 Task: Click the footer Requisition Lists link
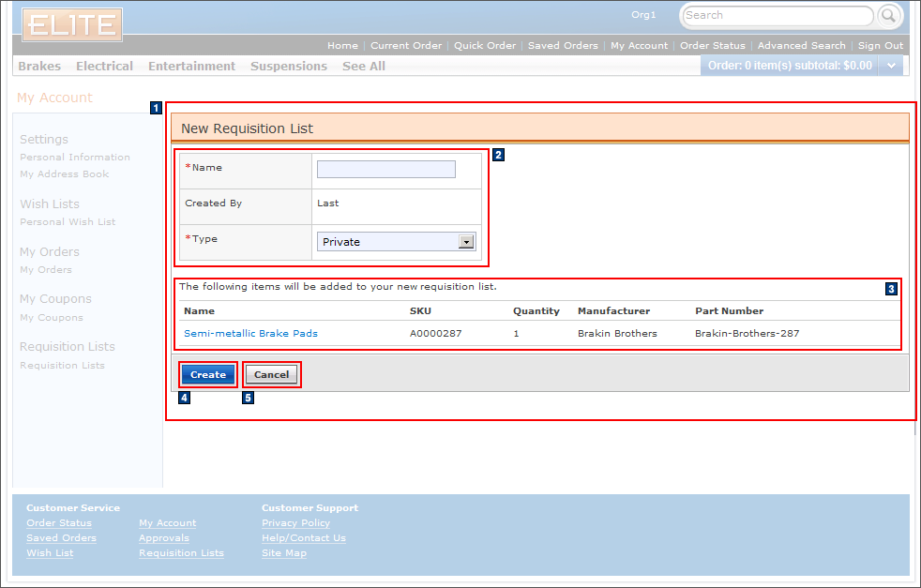click(x=181, y=552)
